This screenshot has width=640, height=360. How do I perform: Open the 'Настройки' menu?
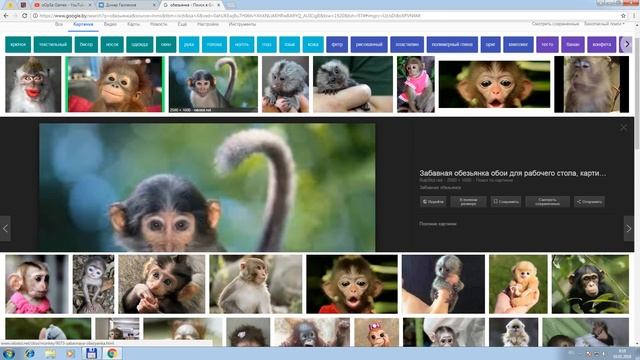point(208,24)
